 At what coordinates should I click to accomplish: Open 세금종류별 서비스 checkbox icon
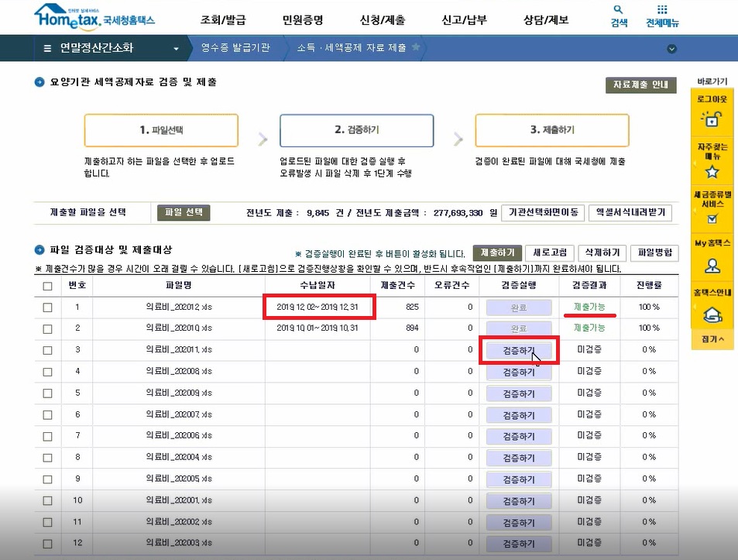point(712,219)
